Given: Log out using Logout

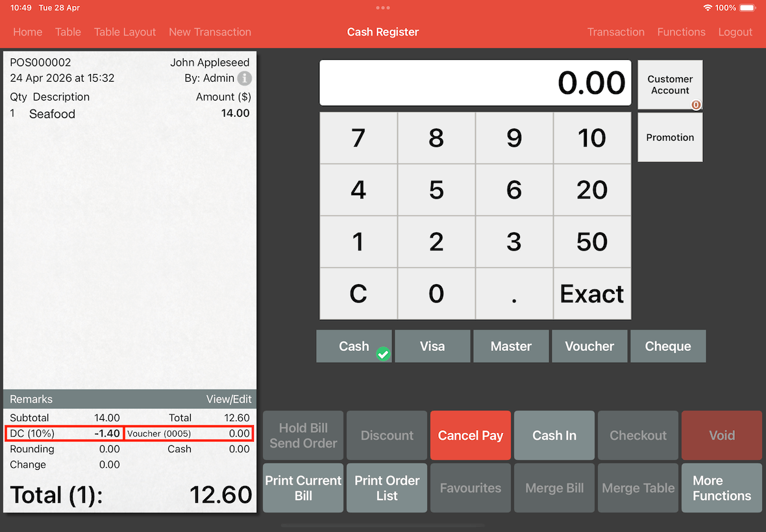Looking at the screenshot, I should [735, 32].
